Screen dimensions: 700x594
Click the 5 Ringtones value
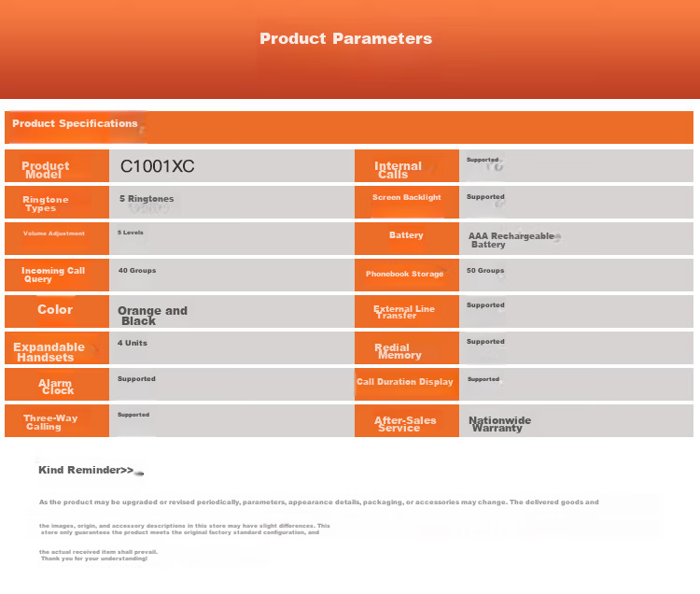[147, 198]
